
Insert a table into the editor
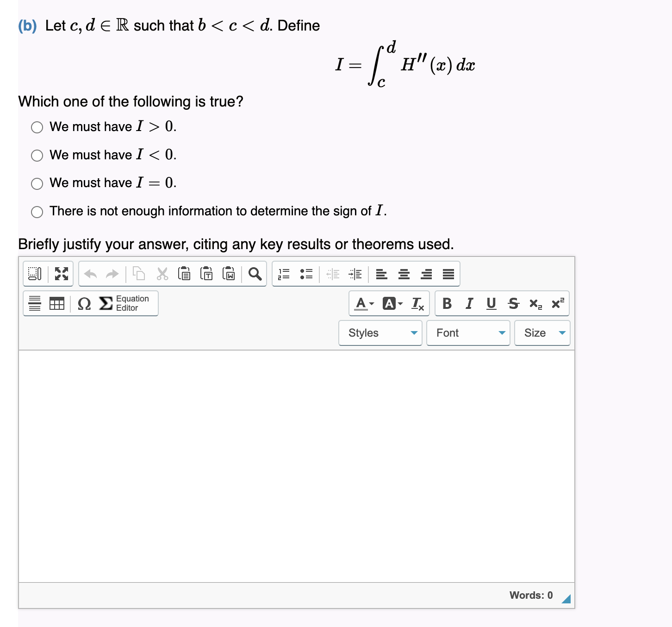56,303
